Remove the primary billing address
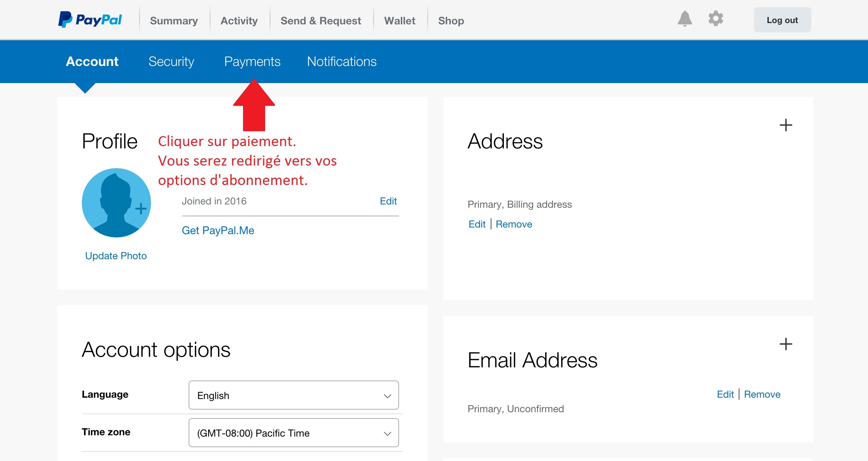 point(513,224)
